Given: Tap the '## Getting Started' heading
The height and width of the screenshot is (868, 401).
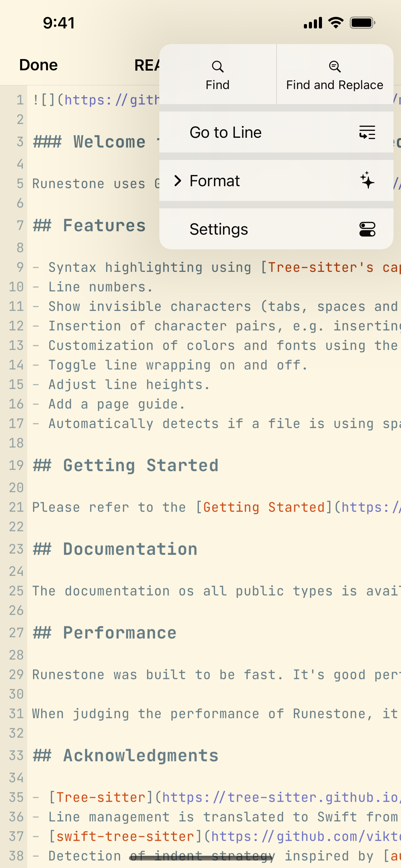Looking at the screenshot, I should click(x=126, y=465).
